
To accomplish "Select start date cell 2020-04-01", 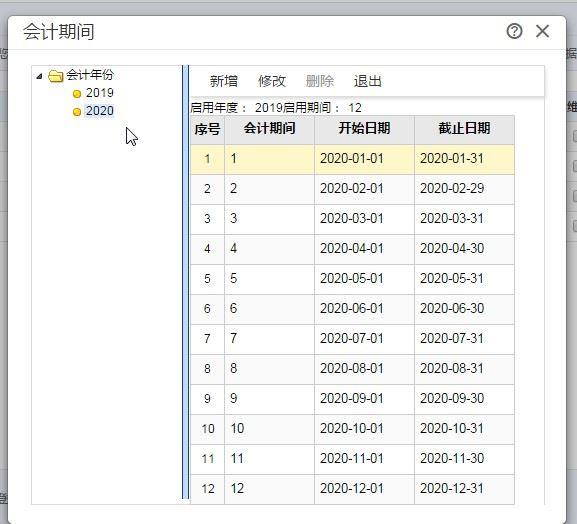I will [364, 249].
